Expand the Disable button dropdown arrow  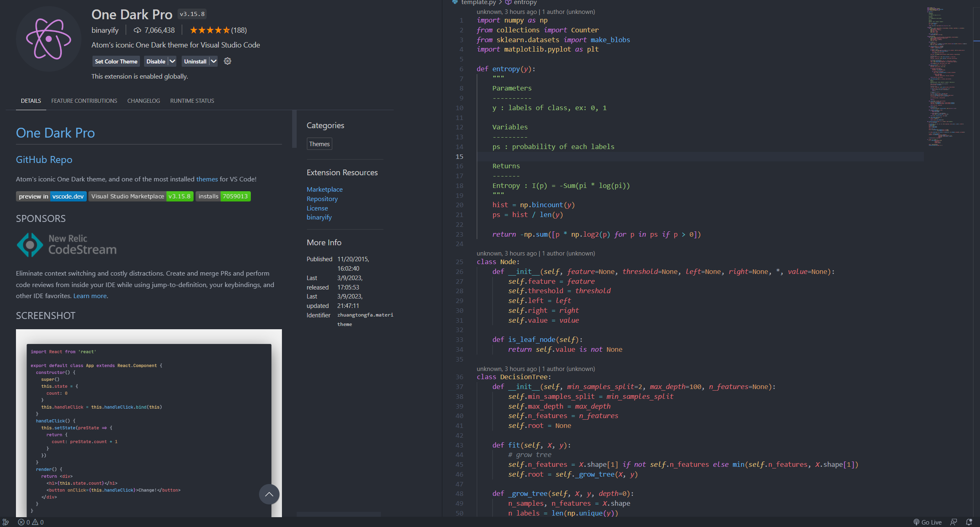pyautogui.click(x=172, y=61)
